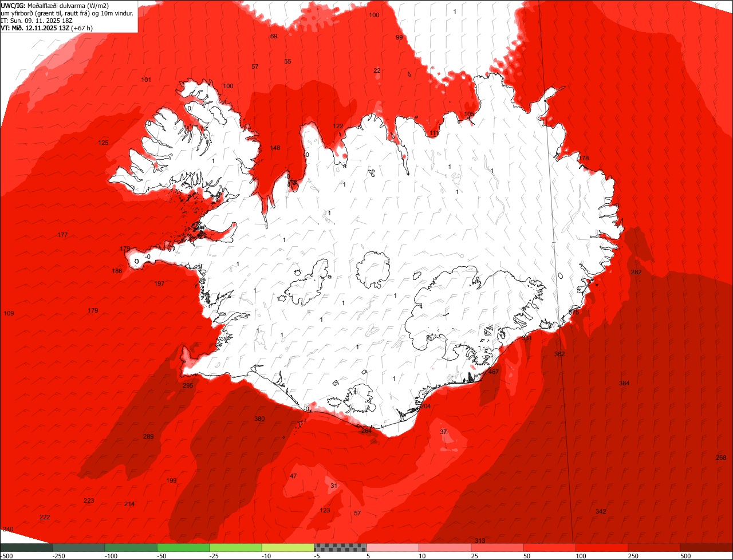Click the flux value 223 in the southwest ocean
Screen dimensions: 733x560
pos(89,500)
